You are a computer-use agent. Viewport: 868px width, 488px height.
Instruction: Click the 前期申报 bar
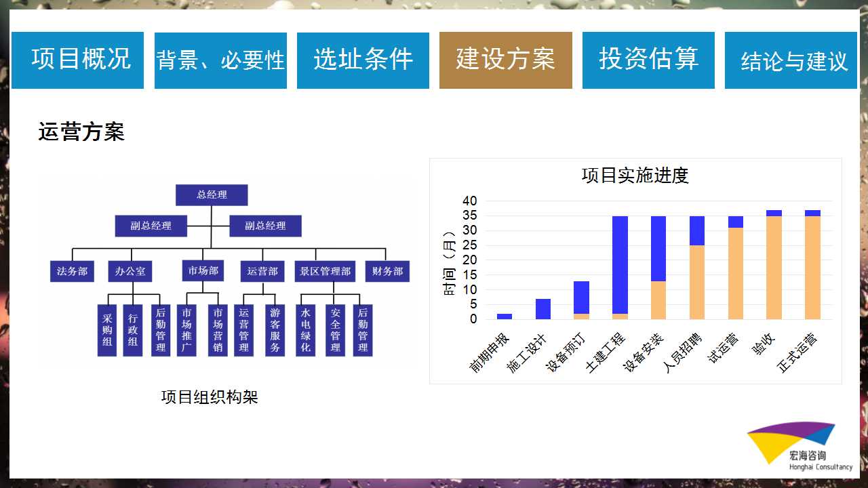pos(505,317)
